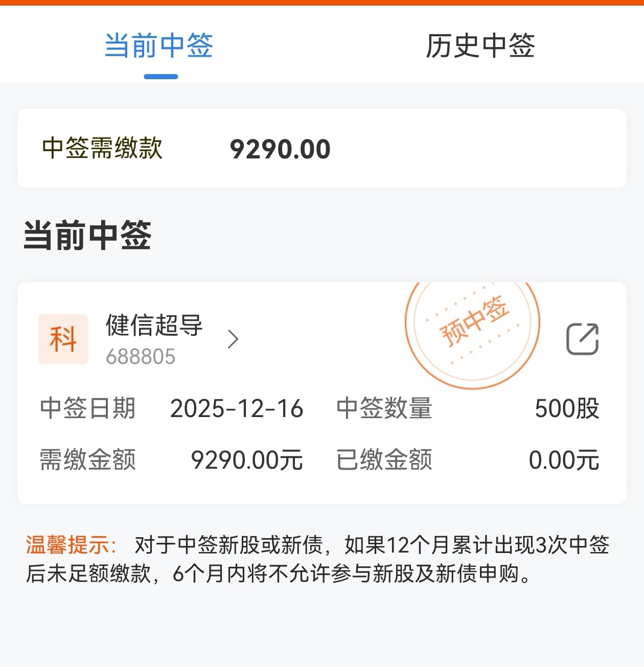The image size is (644, 667).
Task: Tap the 当前中签 section heading
Action: coord(87,236)
